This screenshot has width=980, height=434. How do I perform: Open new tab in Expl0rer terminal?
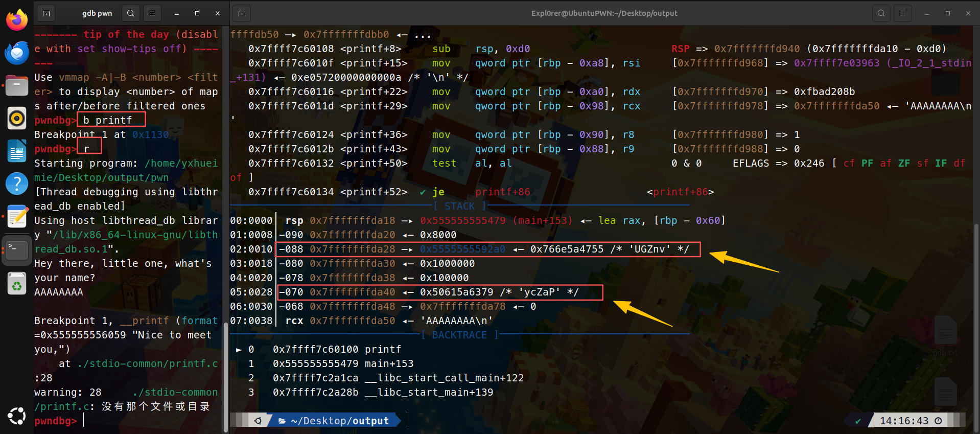(242, 13)
